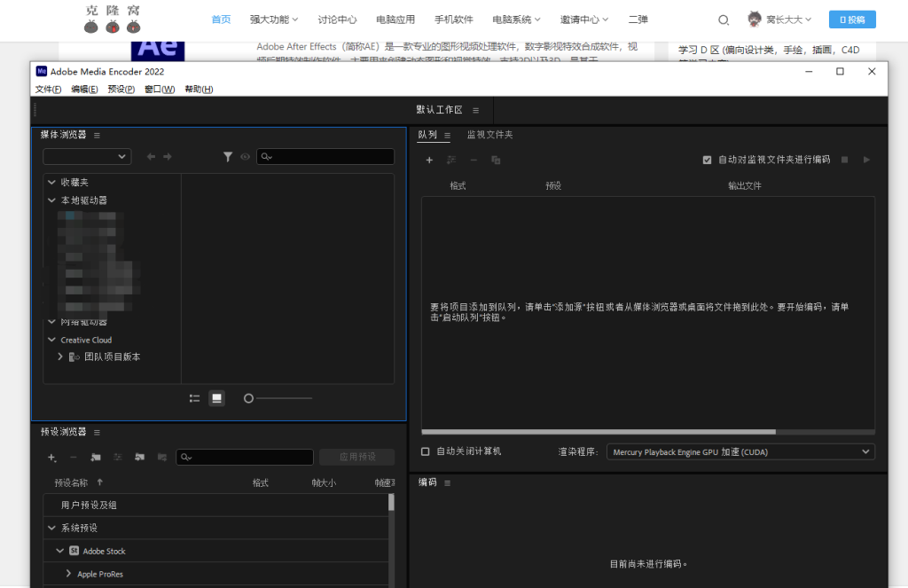The image size is (908, 588).
Task: Click the 首页 link on the website
Action: (221, 20)
